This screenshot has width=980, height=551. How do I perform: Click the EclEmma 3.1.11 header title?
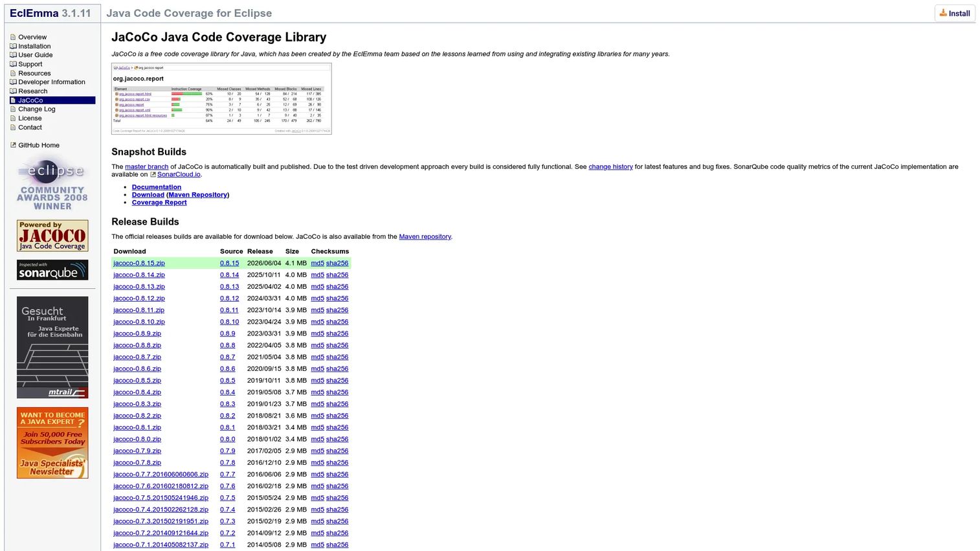click(50, 13)
